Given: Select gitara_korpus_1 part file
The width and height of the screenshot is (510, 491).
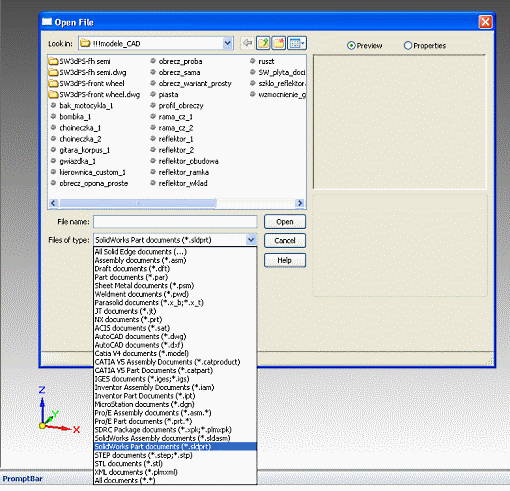Looking at the screenshot, I should tap(80, 150).
